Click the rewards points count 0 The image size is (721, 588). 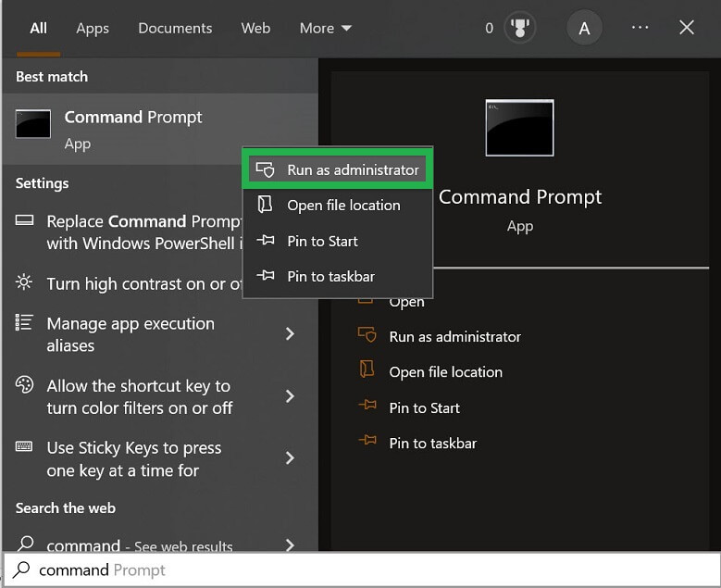click(490, 28)
